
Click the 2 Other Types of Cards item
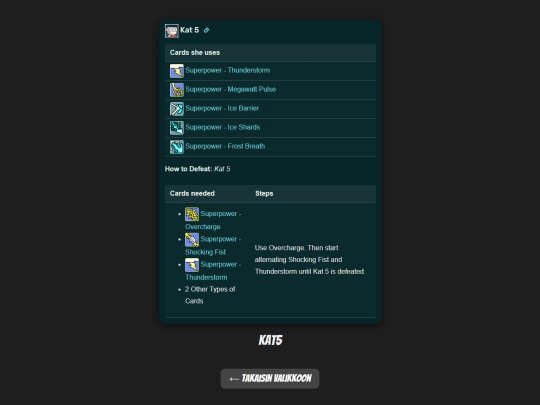coord(210,295)
